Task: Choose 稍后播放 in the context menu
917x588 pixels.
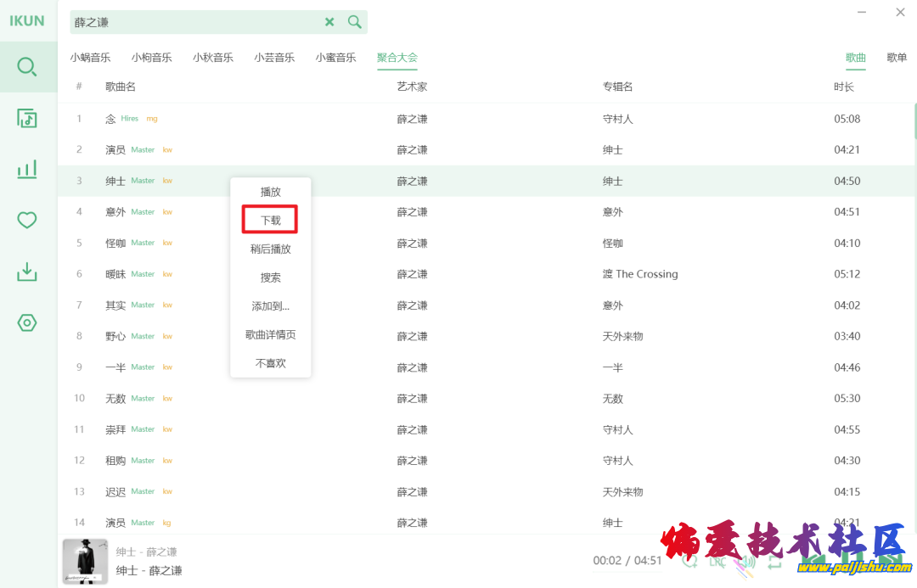Action: tap(270, 249)
